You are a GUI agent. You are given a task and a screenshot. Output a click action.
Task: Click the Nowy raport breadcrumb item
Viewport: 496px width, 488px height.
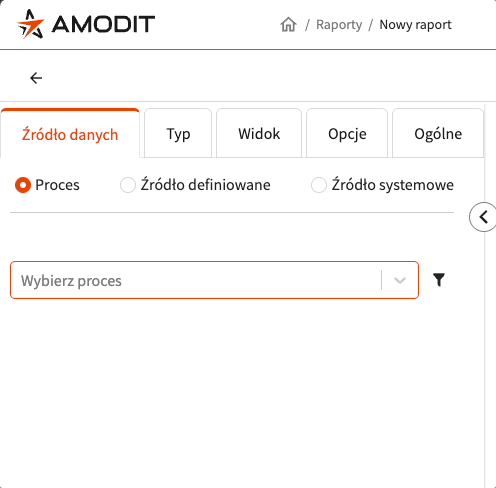[415, 25]
